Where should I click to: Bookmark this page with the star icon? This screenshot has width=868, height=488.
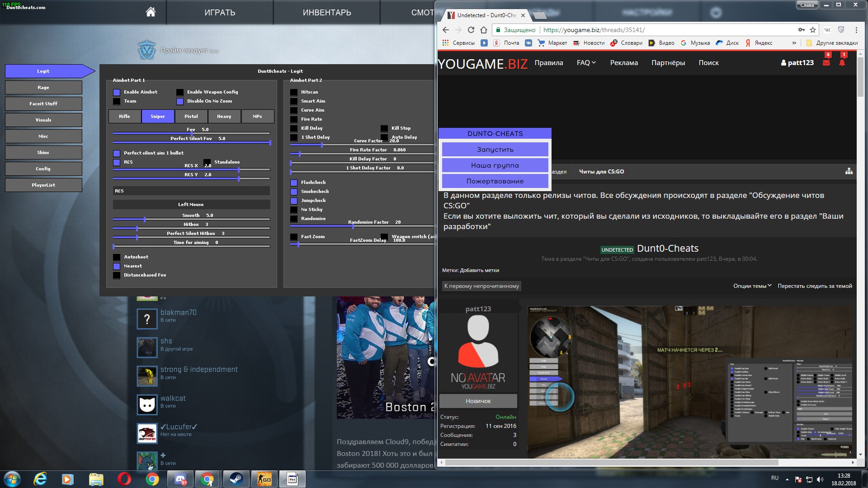[x=813, y=30]
